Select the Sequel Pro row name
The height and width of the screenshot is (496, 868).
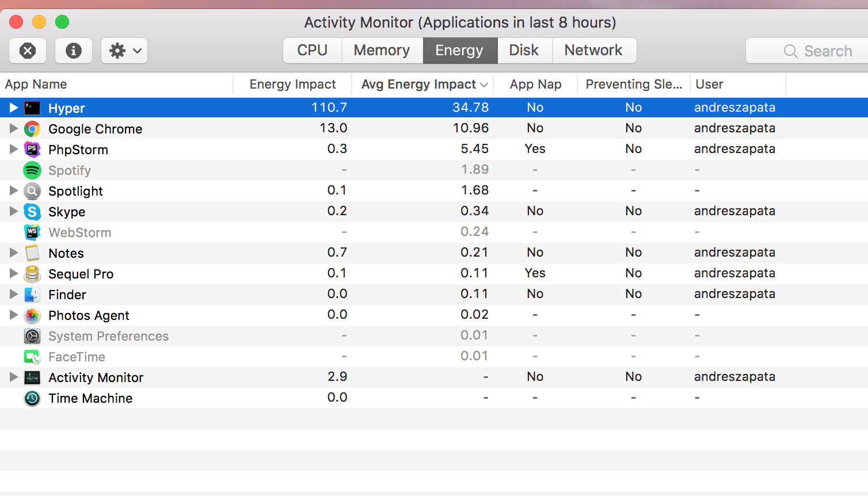tap(81, 274)
